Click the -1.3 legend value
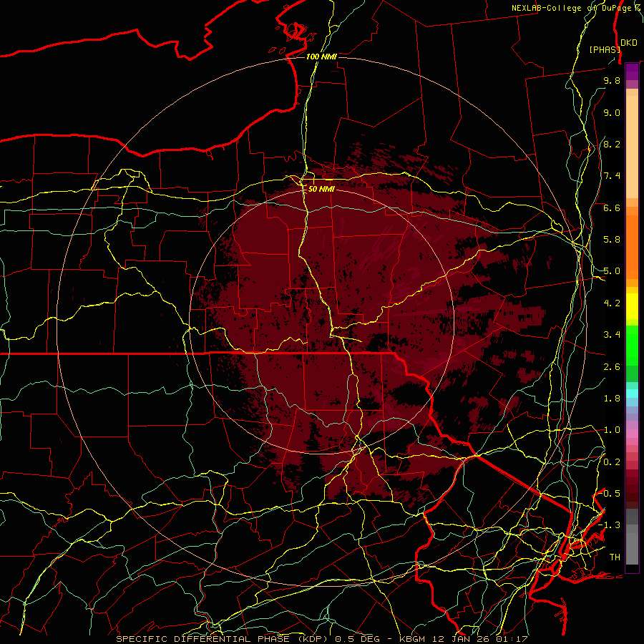The height and width of the screenshot is (644, 644). [609, 525]
